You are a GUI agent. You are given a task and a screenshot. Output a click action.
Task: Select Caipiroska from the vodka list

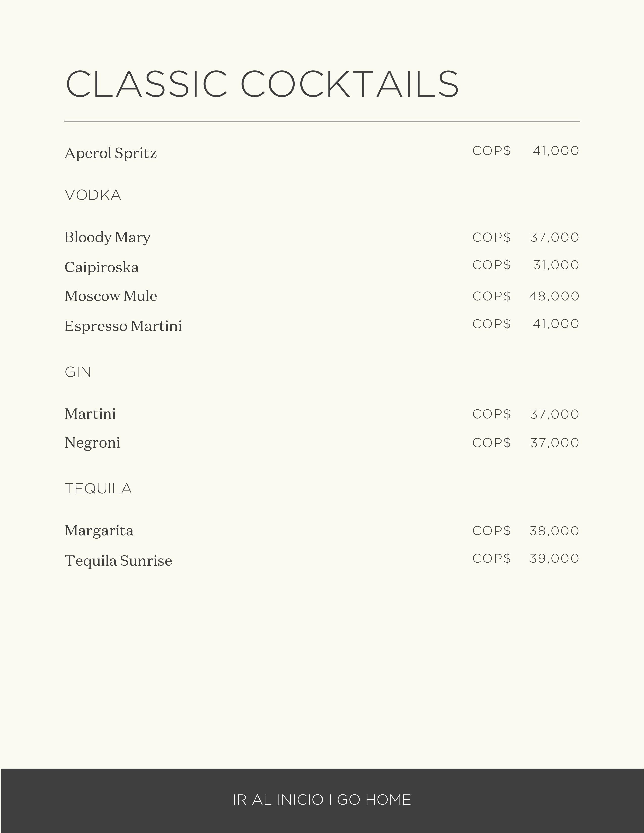click(x=102, y=267)
